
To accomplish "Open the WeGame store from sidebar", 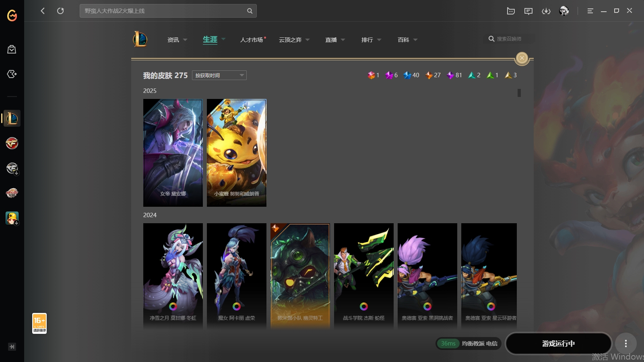I will click(x=12, y=49).
